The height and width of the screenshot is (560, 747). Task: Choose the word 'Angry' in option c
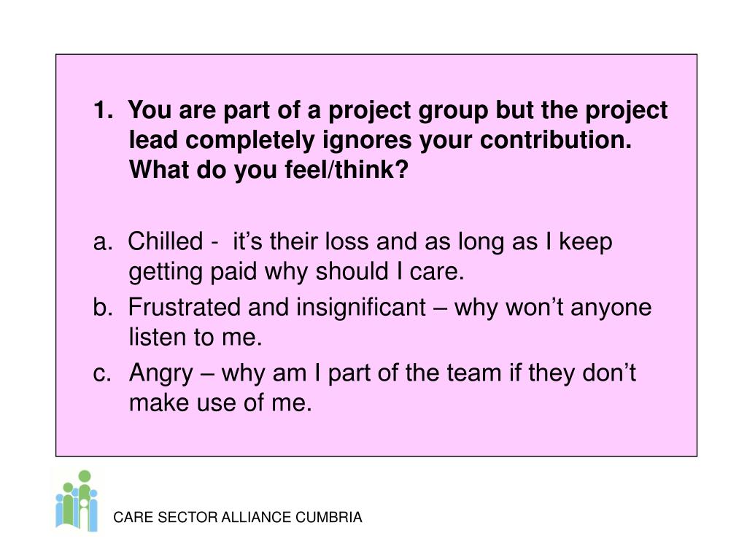161,374
